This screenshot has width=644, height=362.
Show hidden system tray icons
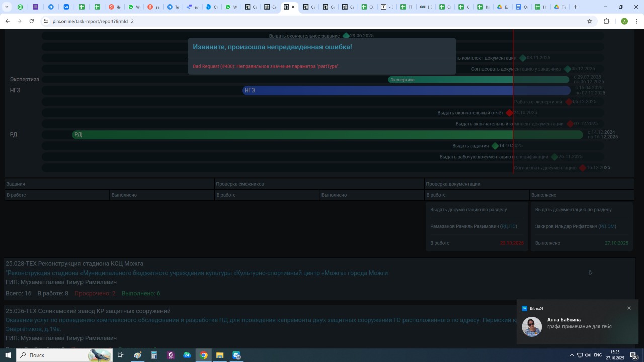572,355
